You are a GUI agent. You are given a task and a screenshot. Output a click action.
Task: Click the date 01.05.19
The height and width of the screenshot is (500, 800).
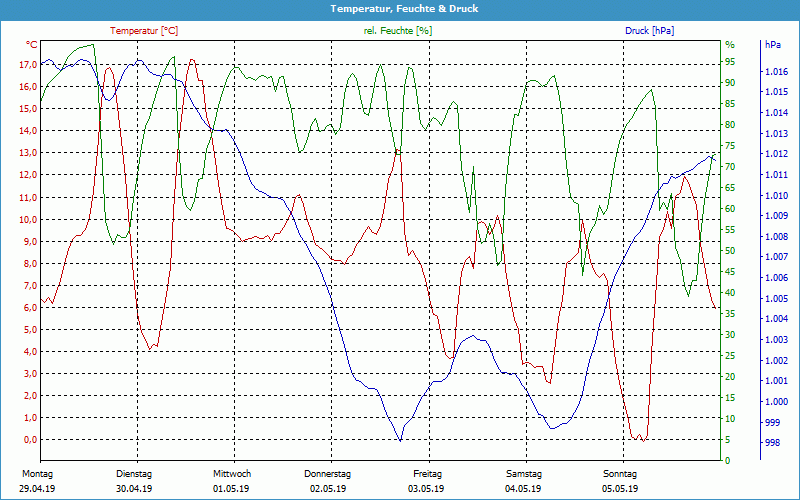coord(231,488)
